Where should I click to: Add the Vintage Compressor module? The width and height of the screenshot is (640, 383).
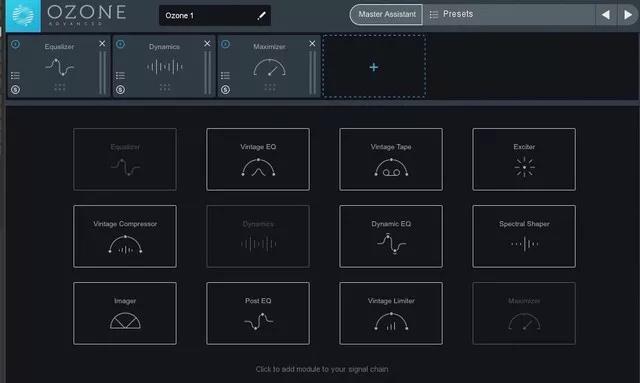[x=125, y=236]
